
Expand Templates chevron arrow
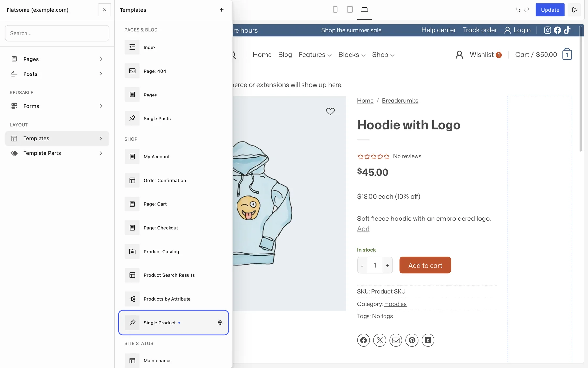(x=101, y=138)
